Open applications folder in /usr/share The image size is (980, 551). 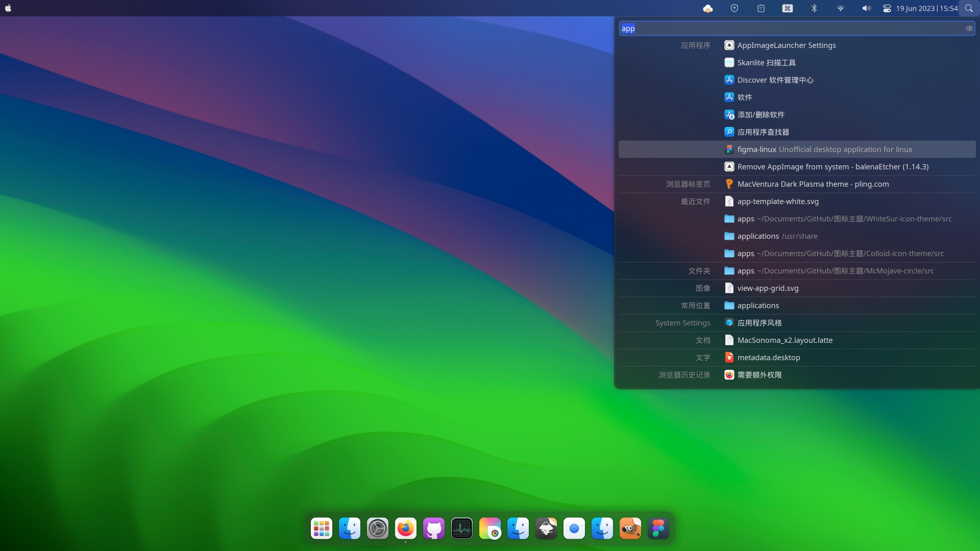click(797, 236)
